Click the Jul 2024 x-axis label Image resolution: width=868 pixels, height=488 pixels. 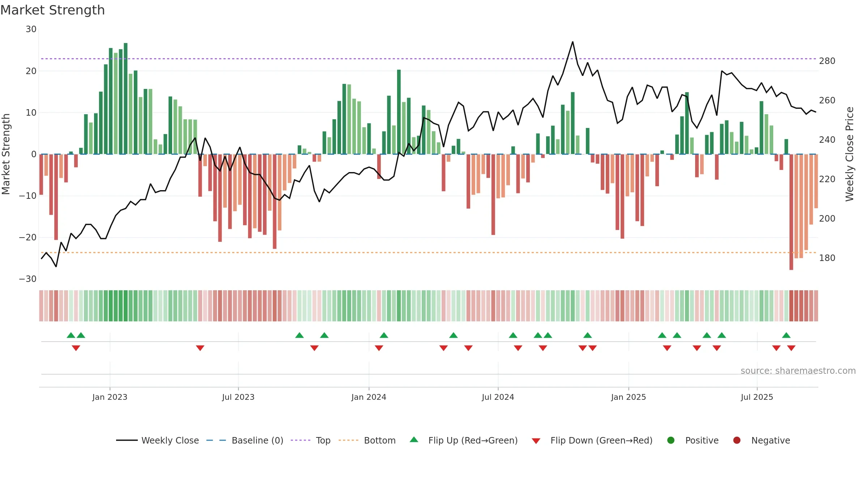click(x=498, y=397)
